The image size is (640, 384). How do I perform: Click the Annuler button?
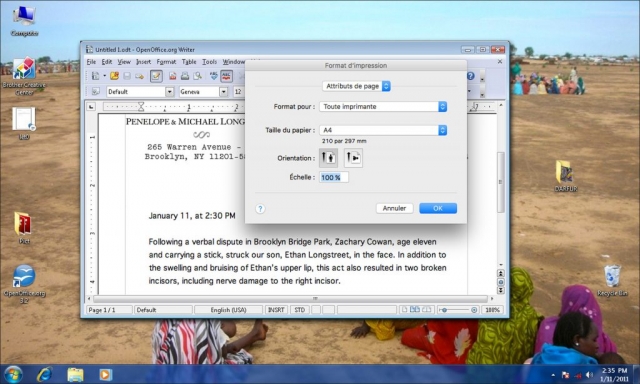[394, 208]
